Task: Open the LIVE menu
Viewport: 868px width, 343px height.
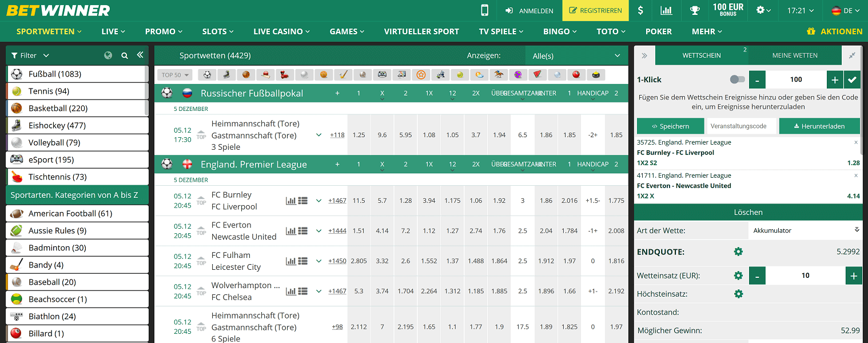Action: click(x=113, y=31)
